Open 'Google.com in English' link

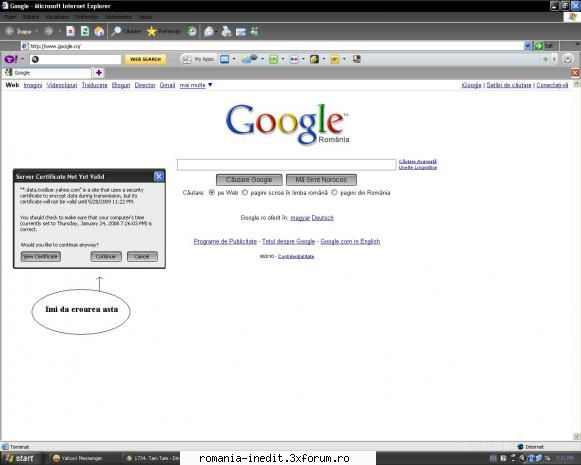coord(350,242)
